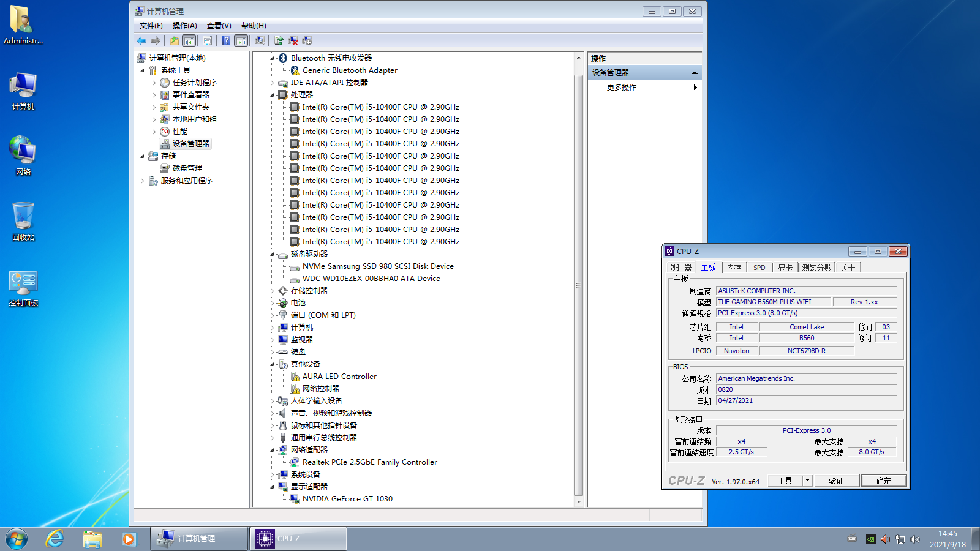Image resolution: width=980 pixels, height=551 pixels.
Task: Select WDC WD10EZEX-00BBHA0 ATA Device
Action: (371, 279)
